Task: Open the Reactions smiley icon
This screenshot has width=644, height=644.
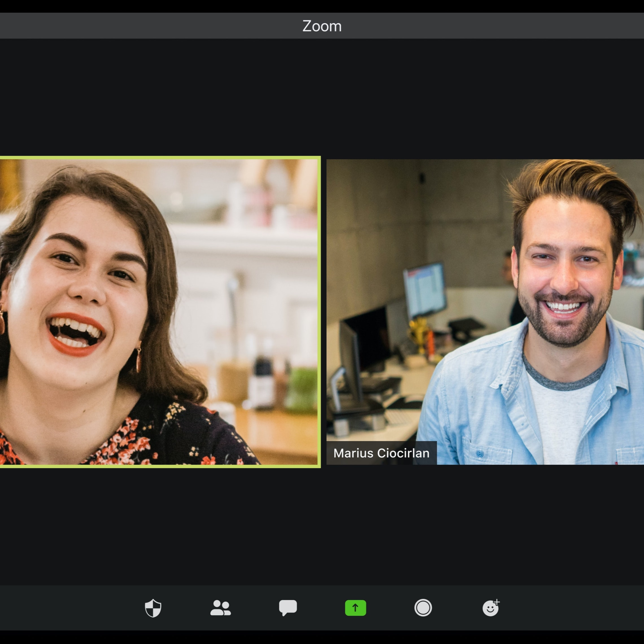Action: 491,608
